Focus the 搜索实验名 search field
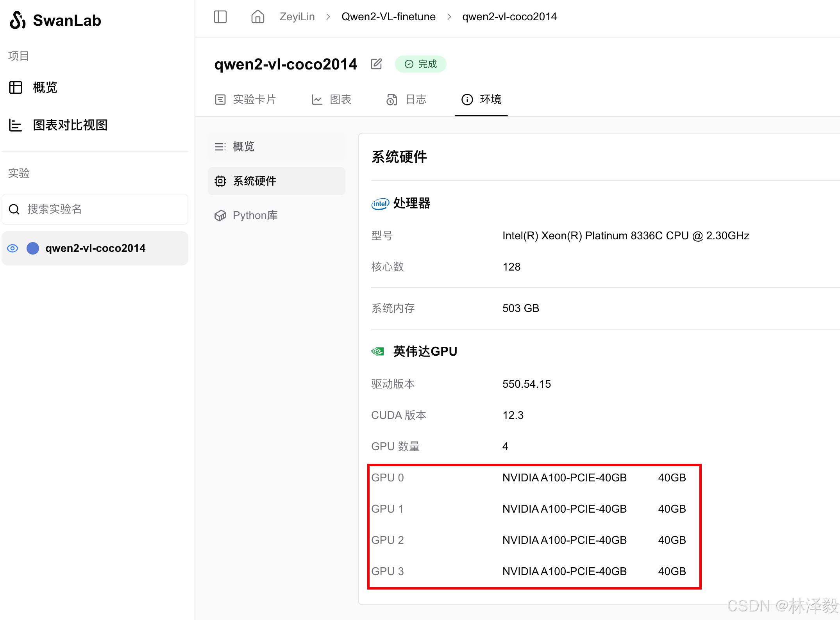 pyautogui.click(x=102, y=209)
